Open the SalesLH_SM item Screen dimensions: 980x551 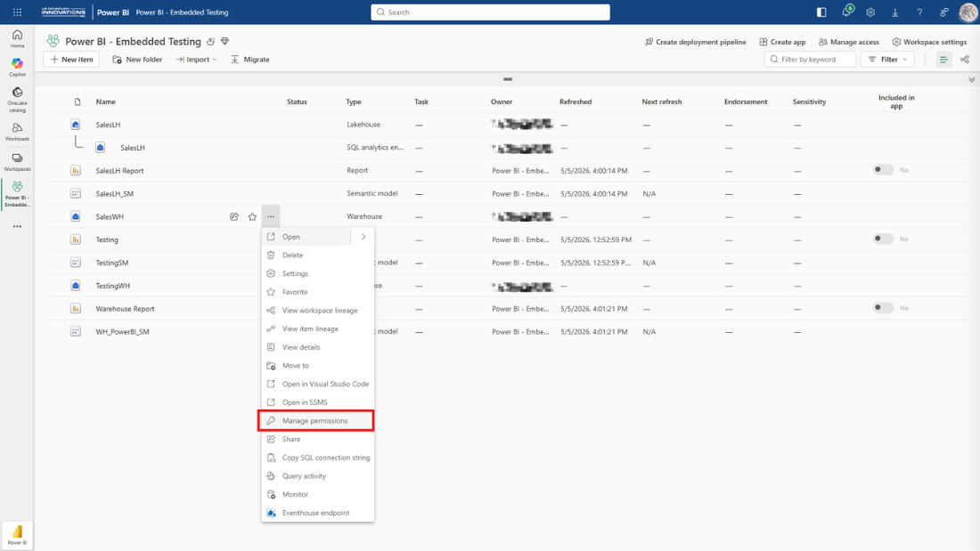point(114,194)
